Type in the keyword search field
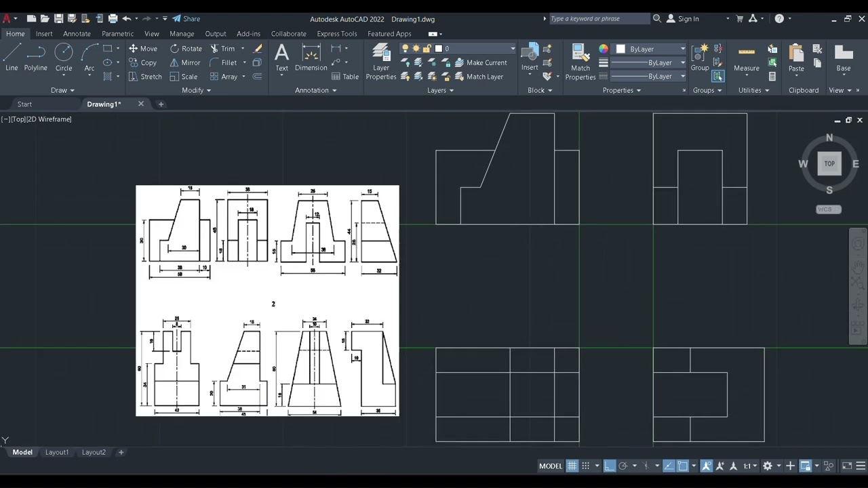This screenshot has width=868, height=488. coord(598,19)
